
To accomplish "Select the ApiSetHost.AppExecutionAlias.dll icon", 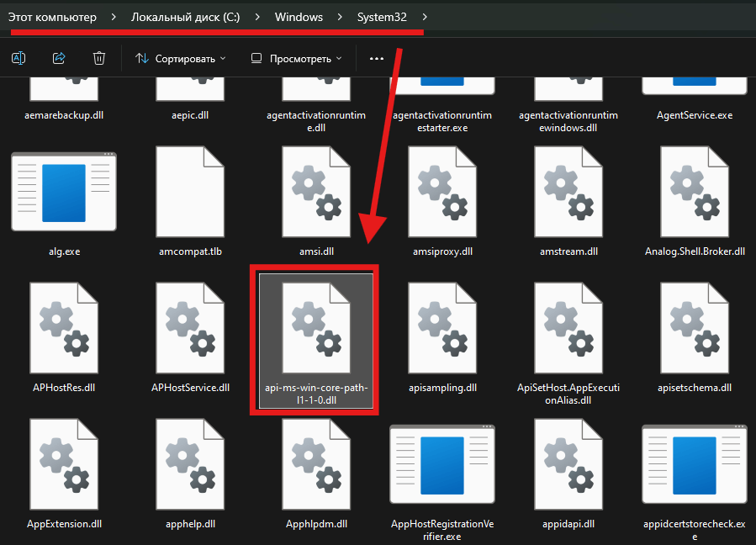I will coord(568,328).
